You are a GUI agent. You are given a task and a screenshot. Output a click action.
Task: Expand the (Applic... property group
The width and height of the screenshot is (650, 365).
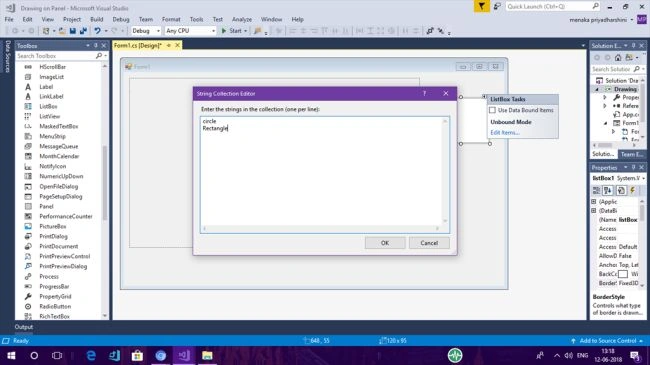[x=594, y=202]
